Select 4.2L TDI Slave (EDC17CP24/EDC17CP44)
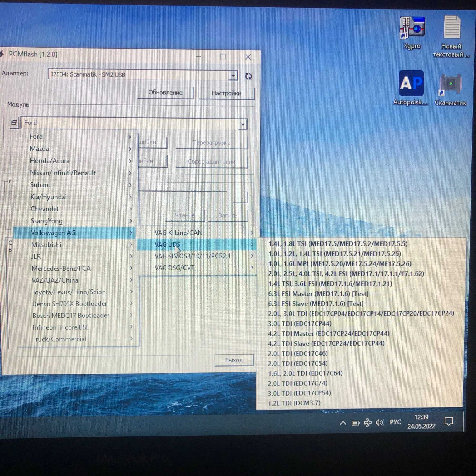The width and height of the screenshot is (476, 476). [326, 343]
